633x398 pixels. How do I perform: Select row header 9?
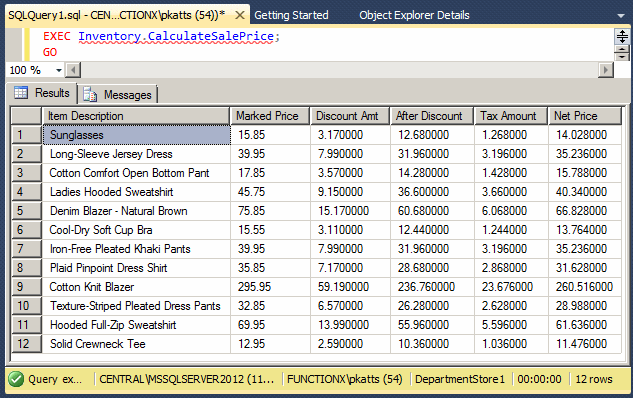(26, 287)
